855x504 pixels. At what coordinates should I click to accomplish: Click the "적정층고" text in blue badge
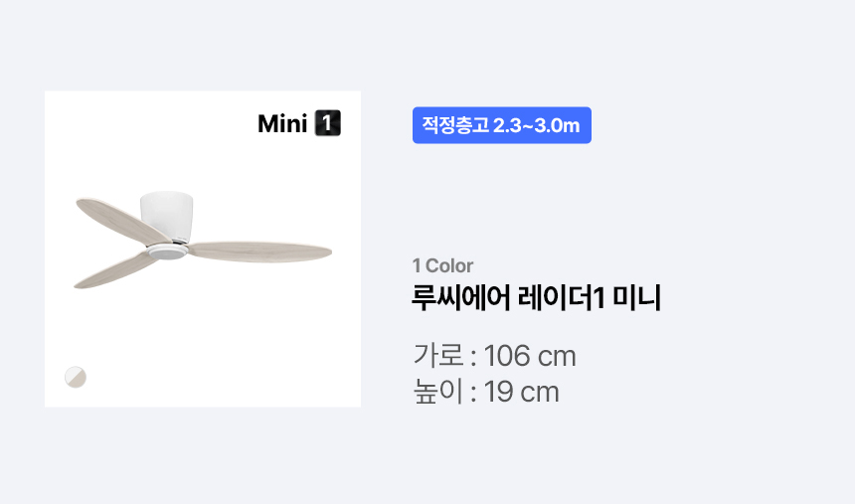pos(455,125)
